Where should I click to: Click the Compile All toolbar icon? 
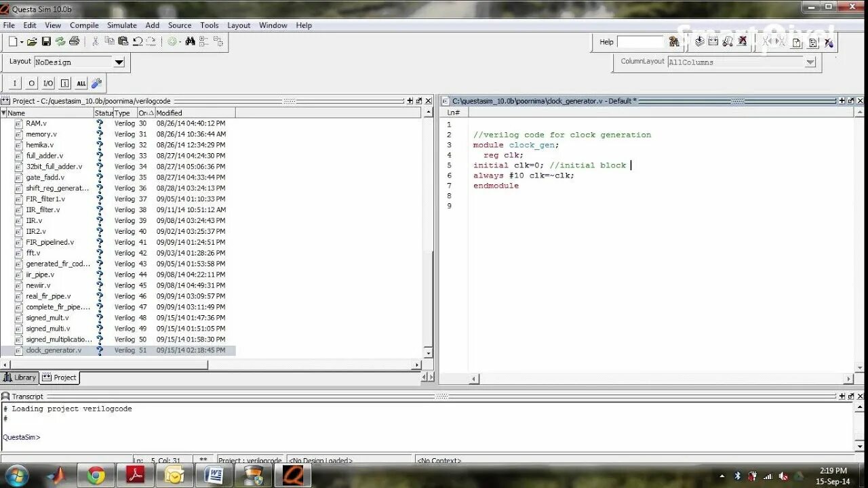point(713,41)
